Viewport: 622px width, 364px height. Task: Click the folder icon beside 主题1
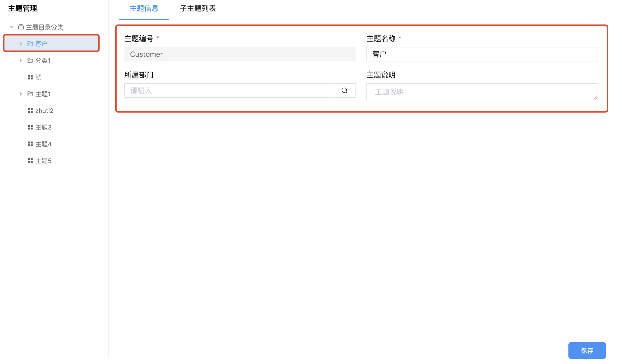coord(30,94)
